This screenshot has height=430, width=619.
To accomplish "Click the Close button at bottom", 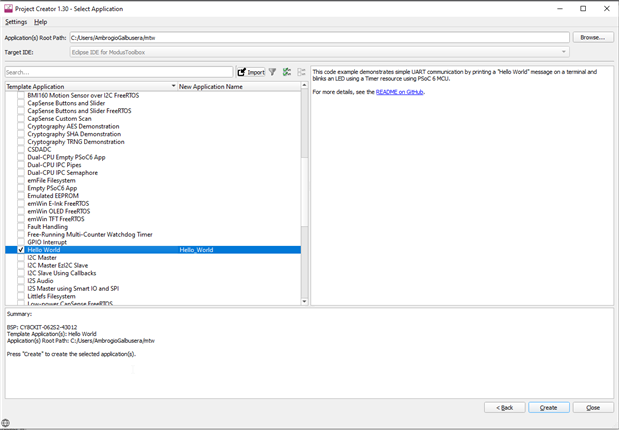I will 593,407.
